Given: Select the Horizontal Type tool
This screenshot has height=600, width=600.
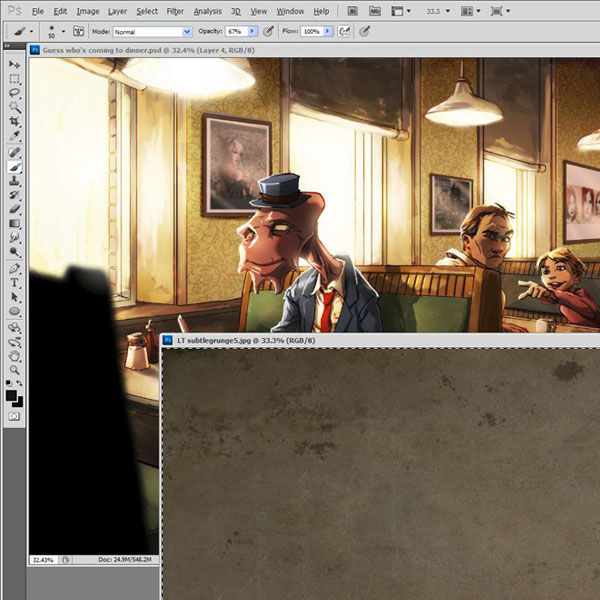Looking at the screenshot, I should coord(15,283).
